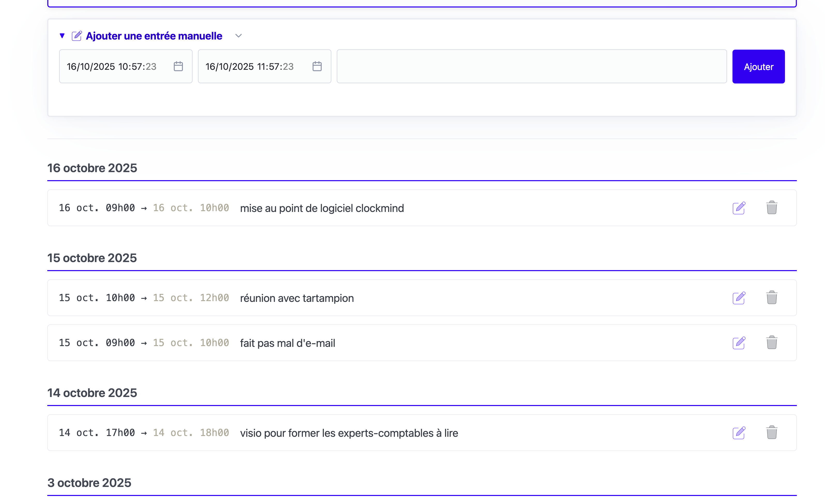Open calendar picker for the end datetime
Image resolution: width=825 pixels, height=504 pixels.
point(317,66)
